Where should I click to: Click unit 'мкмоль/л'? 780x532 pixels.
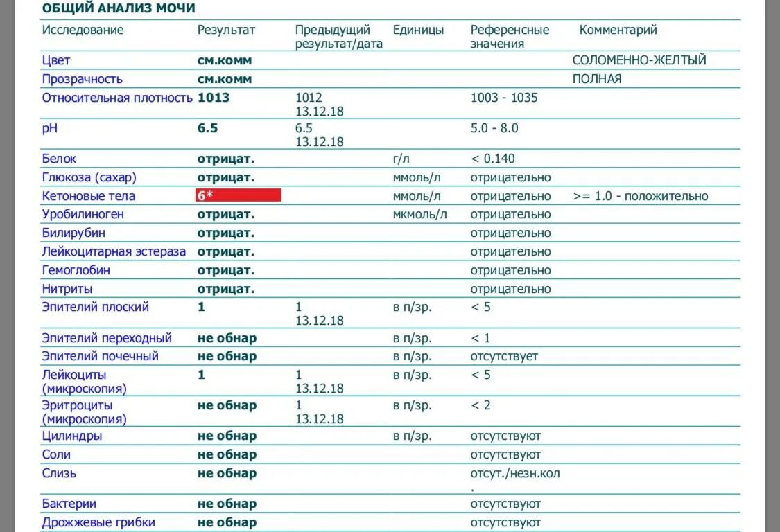[420, 214]
